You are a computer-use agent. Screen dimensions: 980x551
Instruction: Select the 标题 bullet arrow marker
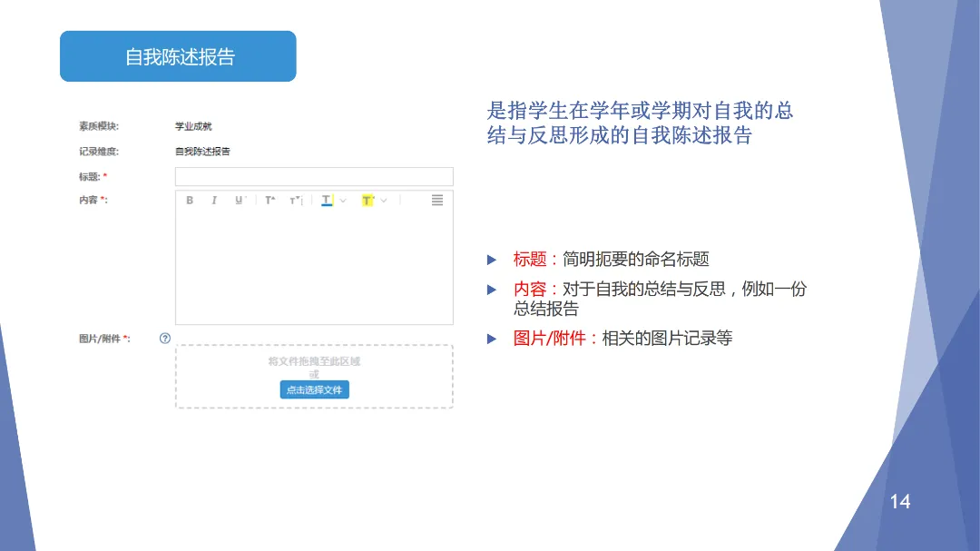492,260
